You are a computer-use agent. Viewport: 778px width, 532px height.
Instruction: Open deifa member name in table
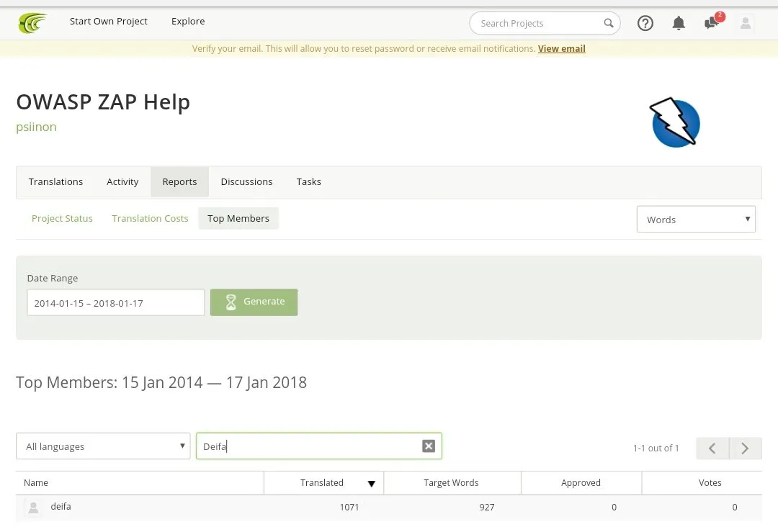point(61,506)
